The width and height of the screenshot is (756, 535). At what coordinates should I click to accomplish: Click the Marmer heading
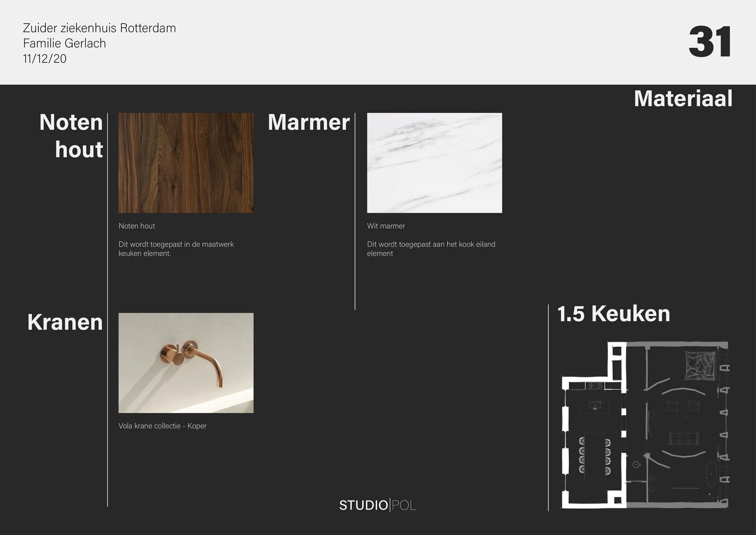[x=308, y=122]
